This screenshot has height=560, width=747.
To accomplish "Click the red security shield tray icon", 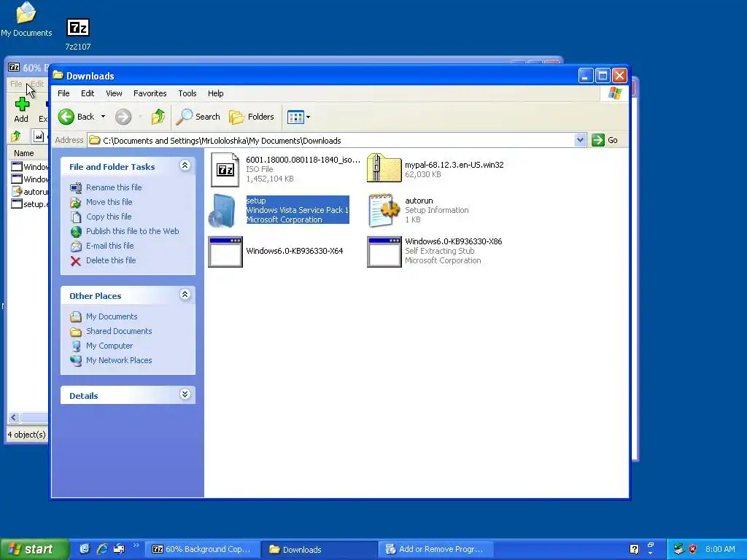I will tap(692, 549).
